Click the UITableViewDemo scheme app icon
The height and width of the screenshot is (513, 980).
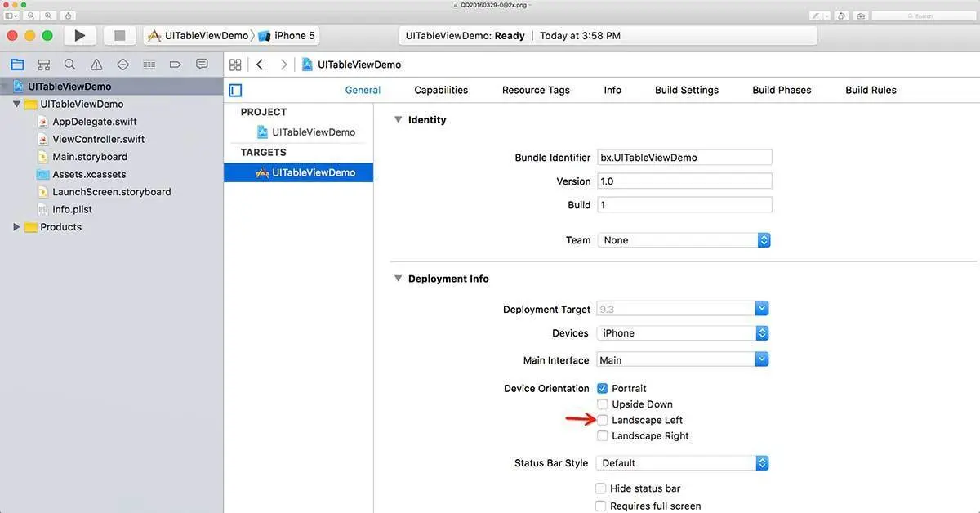pos(154,36)
